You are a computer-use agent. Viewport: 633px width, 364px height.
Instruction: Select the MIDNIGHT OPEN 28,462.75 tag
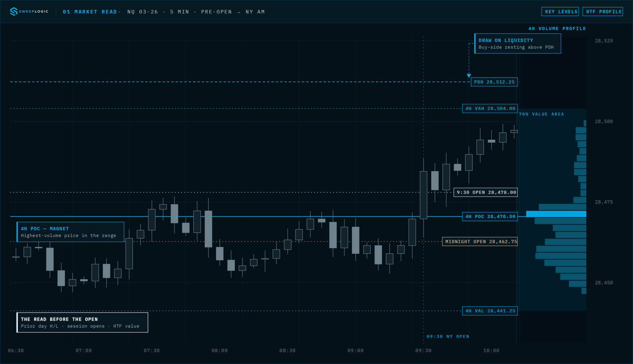coord(480,241)
